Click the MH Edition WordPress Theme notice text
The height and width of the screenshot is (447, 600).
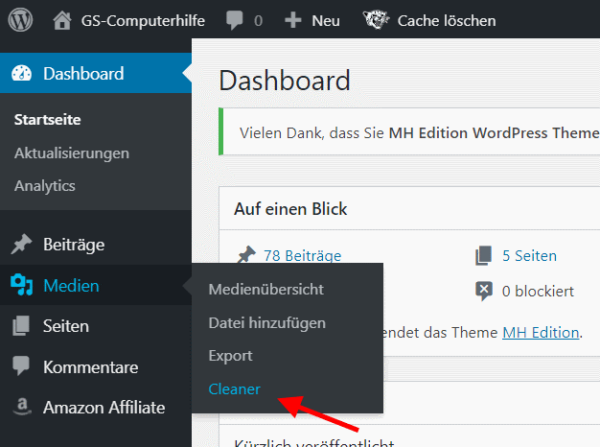pyautogui.click(x=494, y=133)
